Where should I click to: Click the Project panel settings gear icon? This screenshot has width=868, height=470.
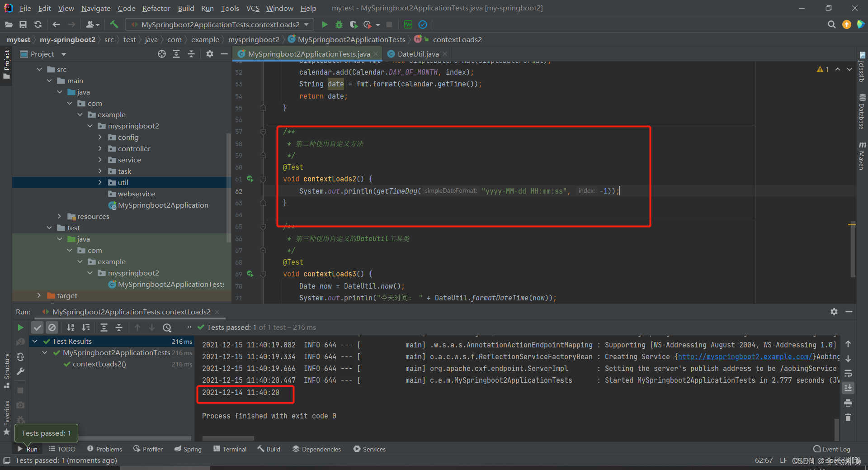point(209,54)
